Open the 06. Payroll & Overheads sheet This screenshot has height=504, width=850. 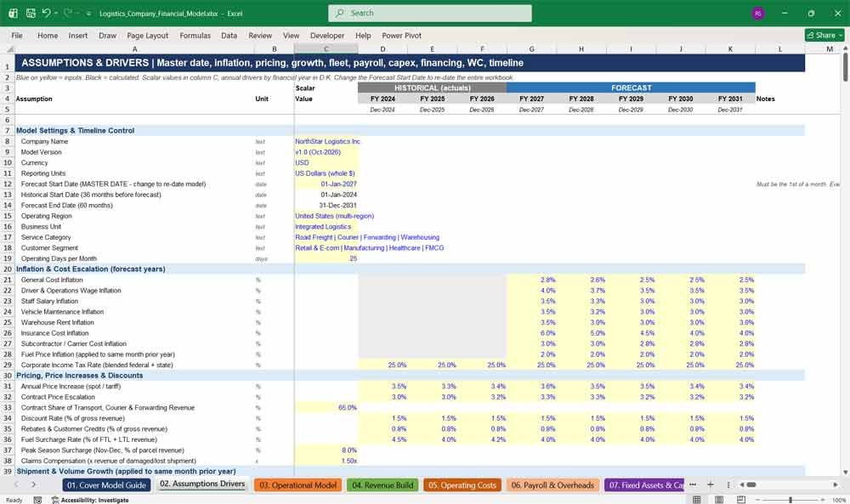[x=552, y=485]
